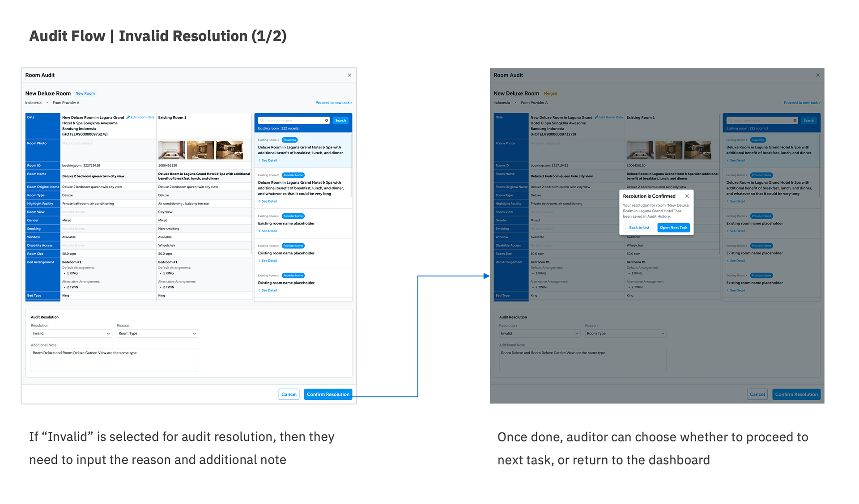
Task: Open the Resolution dropdown showing Invalid in the undimmed form
Action: pyautogui.click(x=71, y=334)
